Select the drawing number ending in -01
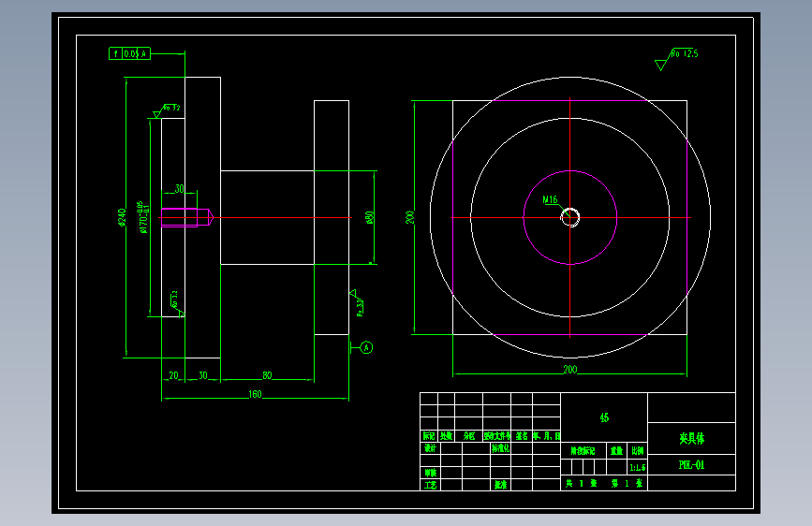This screenshot has height=526, width=812. pos(692,465)
